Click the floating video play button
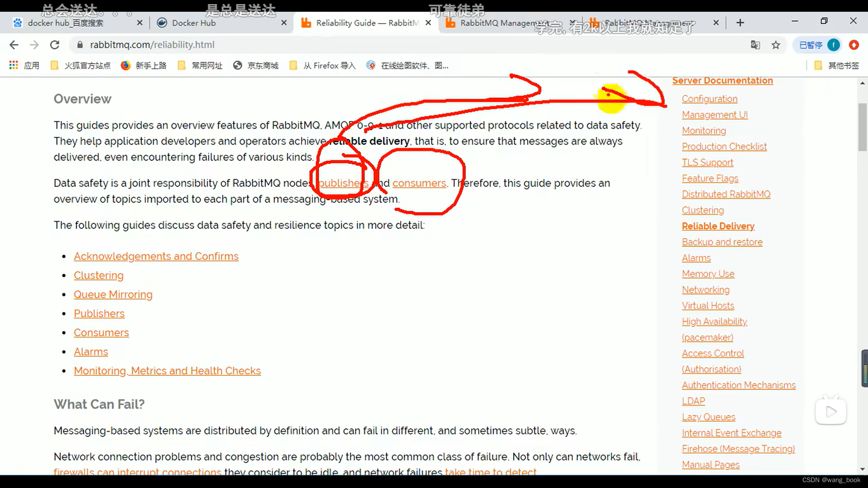868x488 pixels. (831, 411)
